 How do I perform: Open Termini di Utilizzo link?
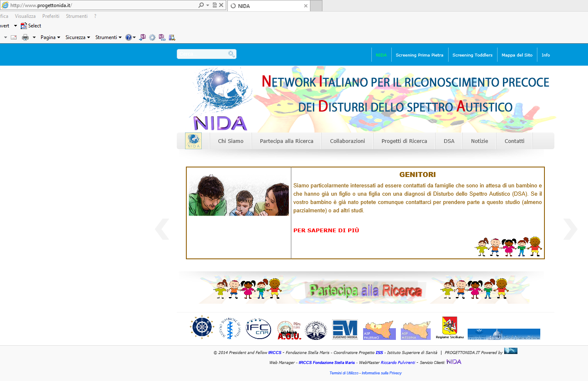point(344,373)
